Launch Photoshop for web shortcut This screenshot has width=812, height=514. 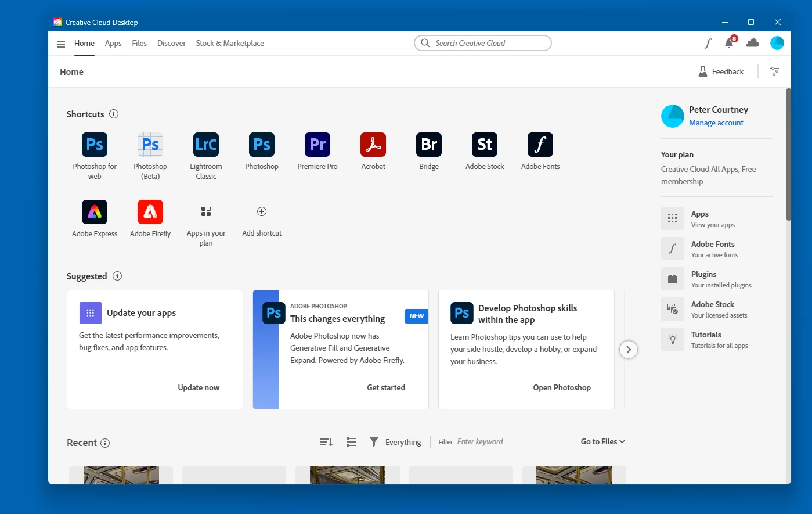95,145
